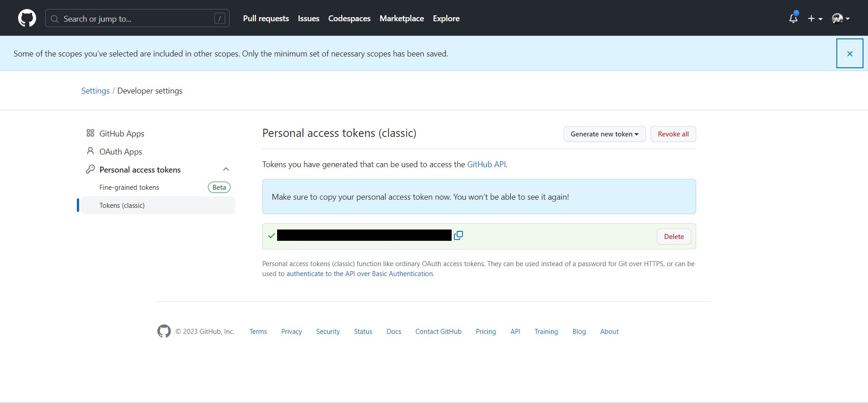Open Fine-grained tokens page
This screenshot has height=403, width=868.
point(129,187)
